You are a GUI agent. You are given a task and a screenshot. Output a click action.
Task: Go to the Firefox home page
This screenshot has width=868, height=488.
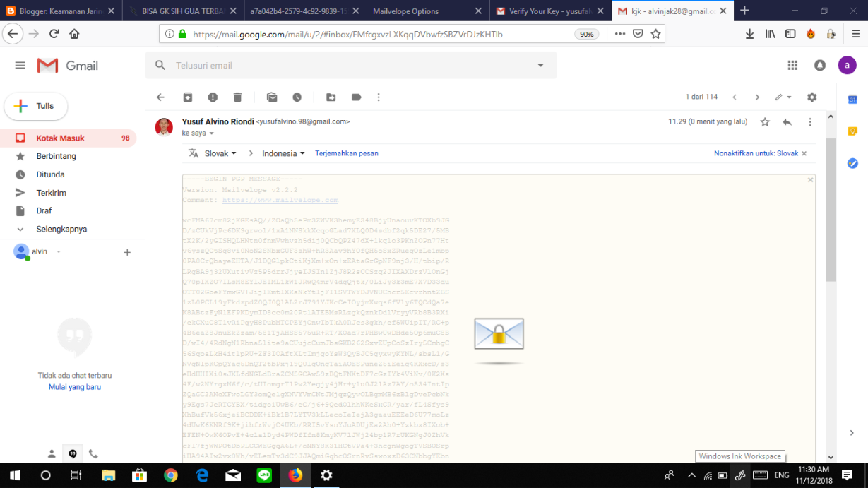pos(74,34)
